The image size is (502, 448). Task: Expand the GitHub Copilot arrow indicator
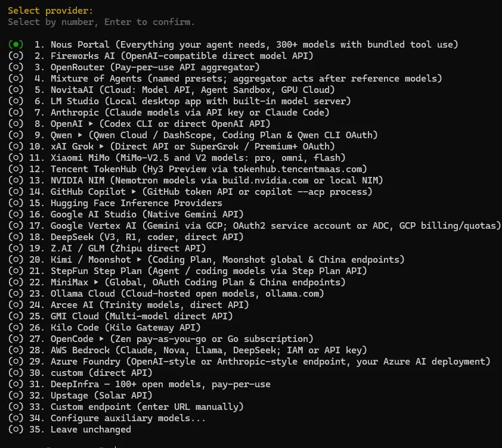point(134,192)
